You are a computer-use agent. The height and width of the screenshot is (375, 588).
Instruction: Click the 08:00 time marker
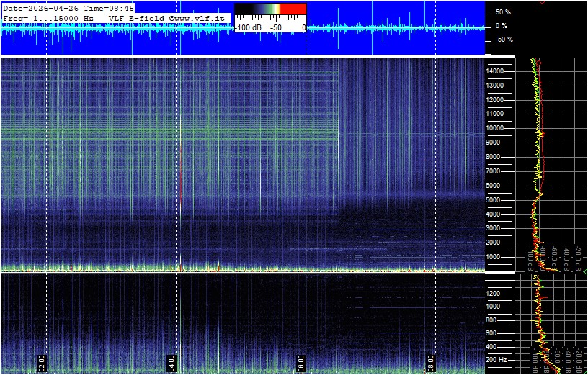pyautogui.click(x=431, y=362)
